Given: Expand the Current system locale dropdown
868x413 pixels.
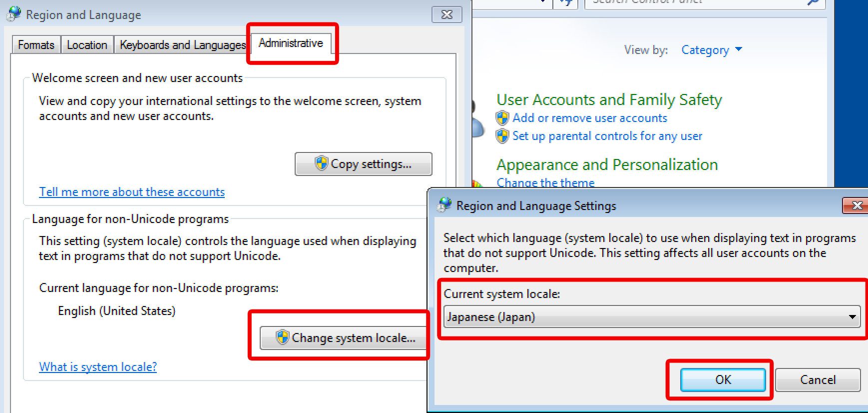Looking at the screenshot, I should click(x=652, y=316).
